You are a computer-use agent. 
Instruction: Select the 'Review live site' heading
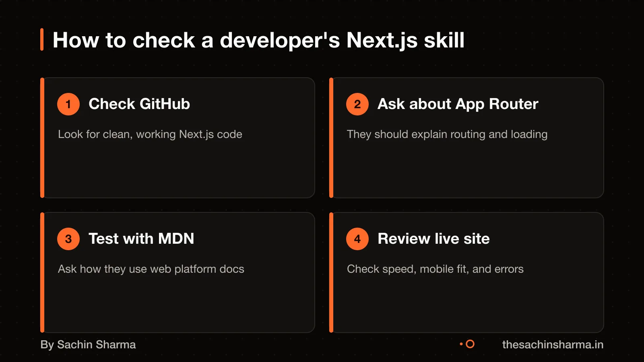pyautogui.click(x=433, y=239)
